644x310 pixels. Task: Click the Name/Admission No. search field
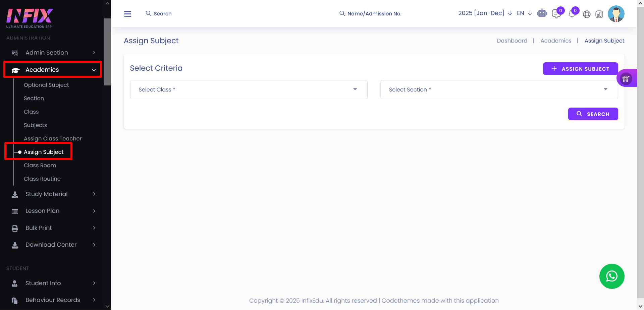[x=374, y=14]
